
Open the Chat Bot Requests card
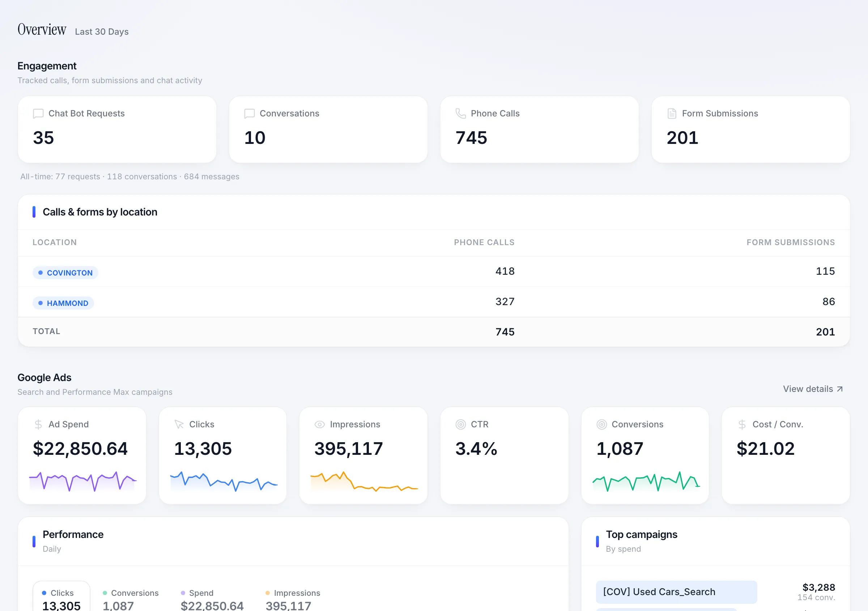(x=117, y=129)
